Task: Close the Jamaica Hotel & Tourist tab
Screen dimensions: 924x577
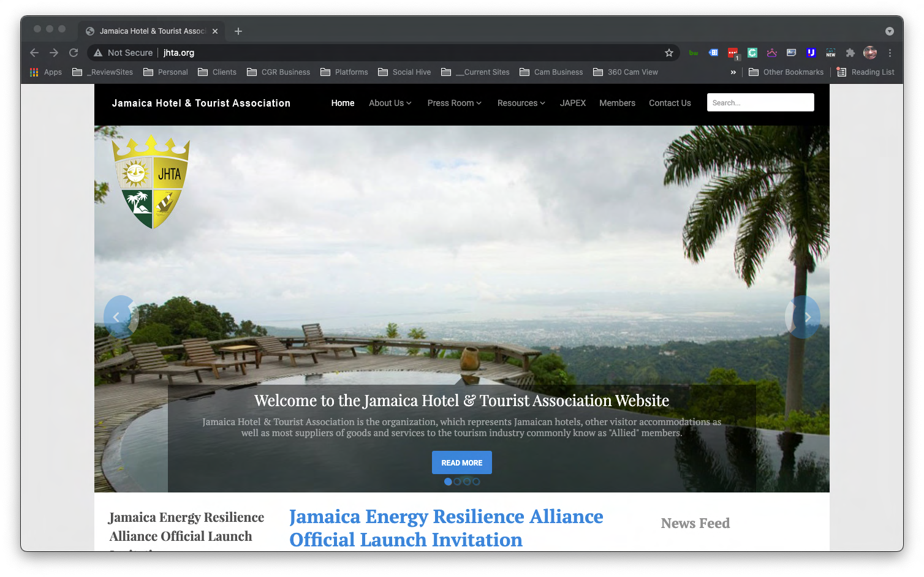Action: (x=215, y=31)
